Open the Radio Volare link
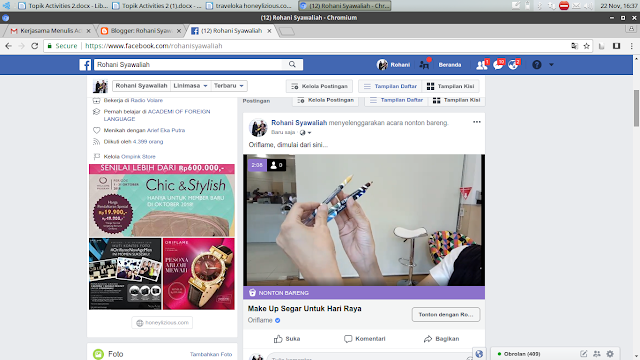Image resolution: width=640 pixels, height=360 pixels. pyautogui.click(x=147, y=100)
